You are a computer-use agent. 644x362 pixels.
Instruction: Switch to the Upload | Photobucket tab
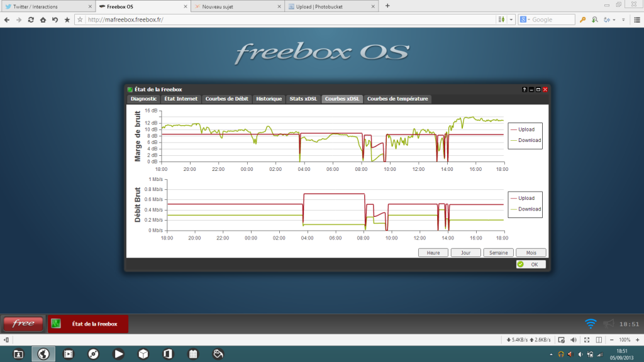click(x=332, y=6)
